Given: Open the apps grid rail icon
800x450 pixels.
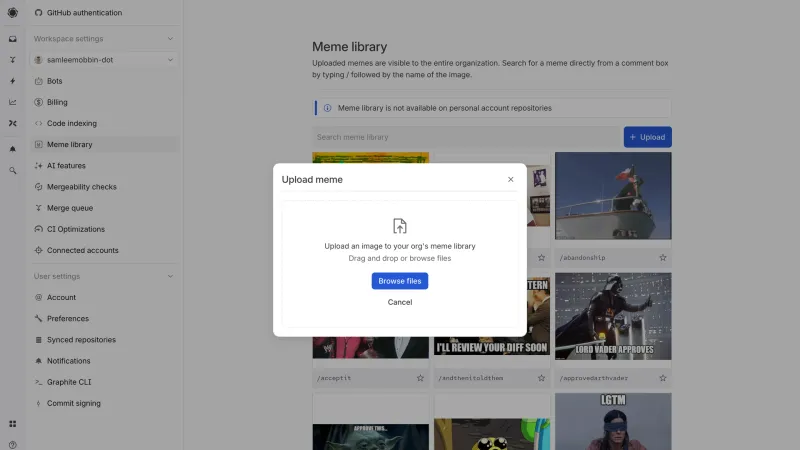Looking at the screenshot, I should (x=12, y=424).
